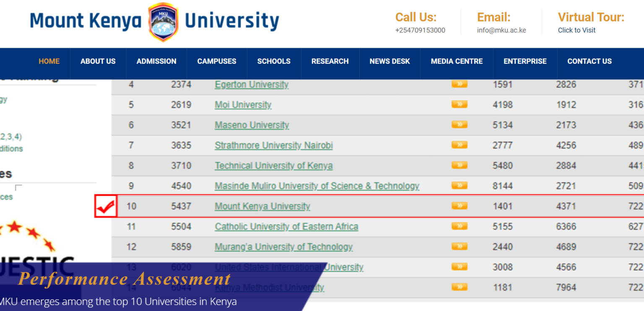Open the Mount Kenya University link in the table
644x311 pixels.
262,206
